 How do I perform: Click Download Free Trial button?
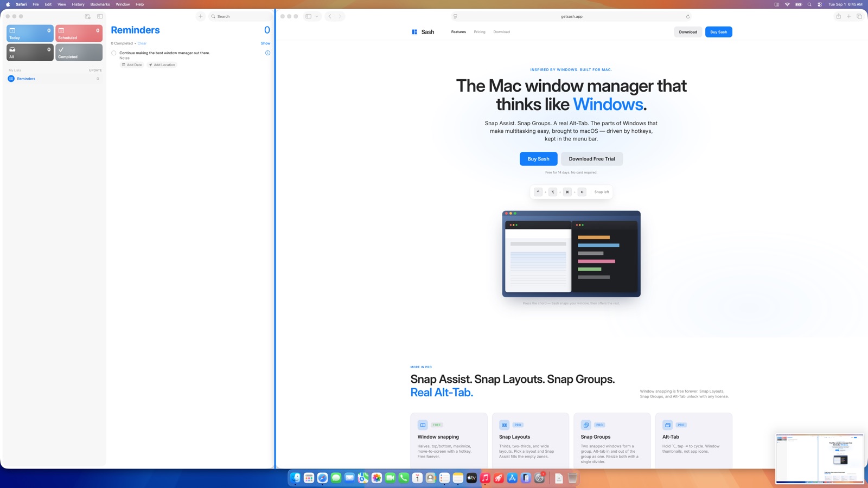click(592, 159)
